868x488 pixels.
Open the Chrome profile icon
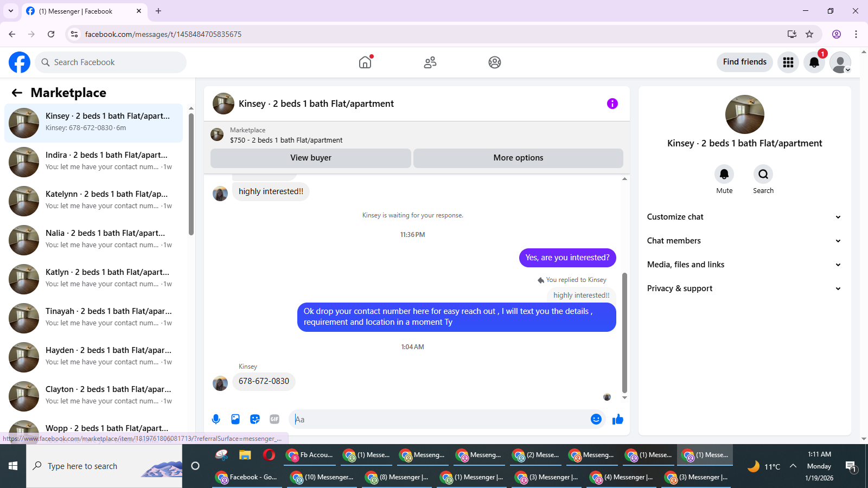coord(837,34)
